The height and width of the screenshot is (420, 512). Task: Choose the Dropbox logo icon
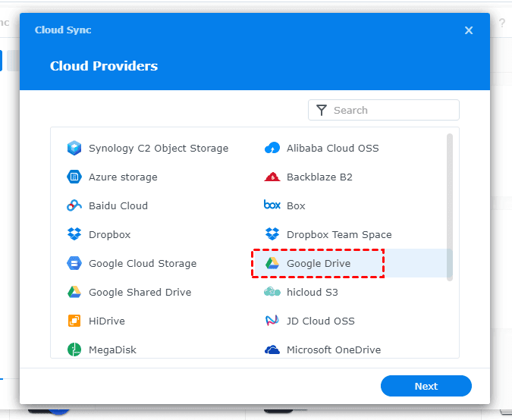(74, 234)
